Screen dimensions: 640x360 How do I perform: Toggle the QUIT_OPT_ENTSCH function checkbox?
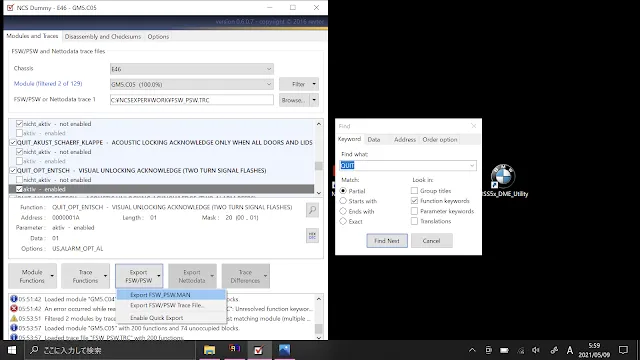pyautogui.click(x=13, y=171)
